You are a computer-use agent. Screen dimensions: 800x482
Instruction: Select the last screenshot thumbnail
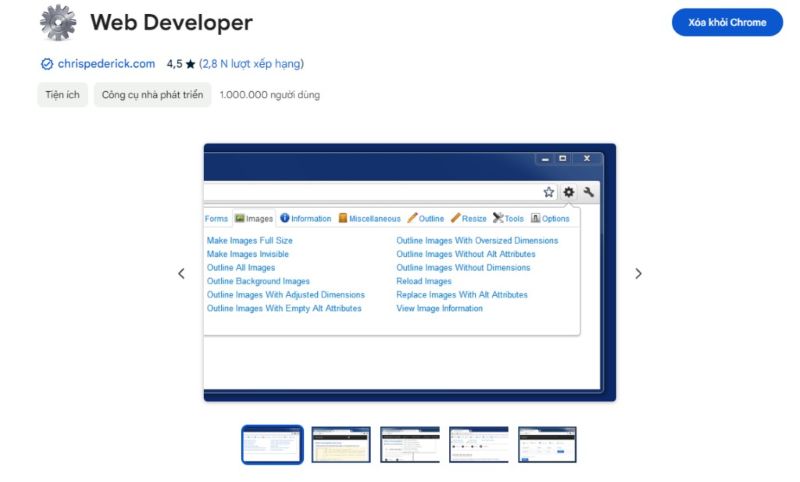(x=547, y=445)
